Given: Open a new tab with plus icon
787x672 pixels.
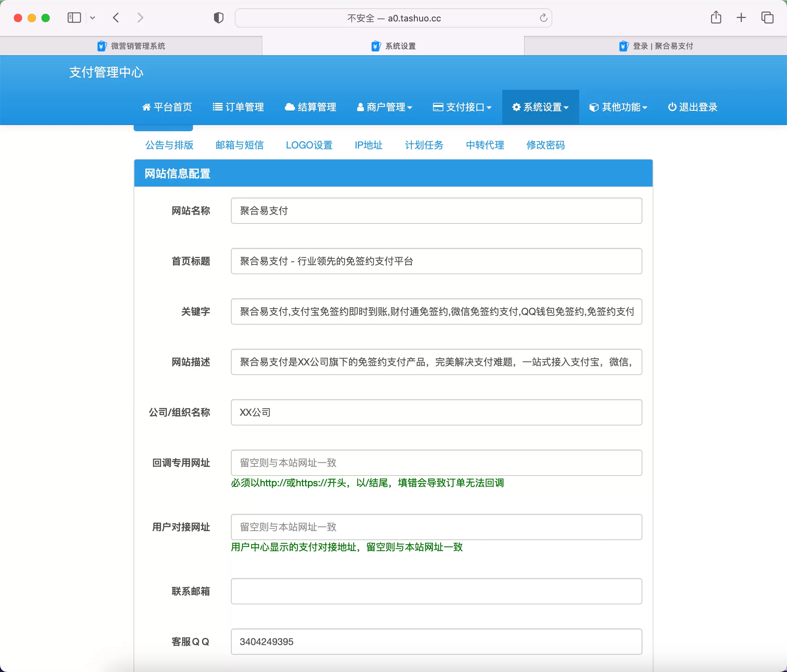Looking at the screenshot, I should (x=741, y=18).
